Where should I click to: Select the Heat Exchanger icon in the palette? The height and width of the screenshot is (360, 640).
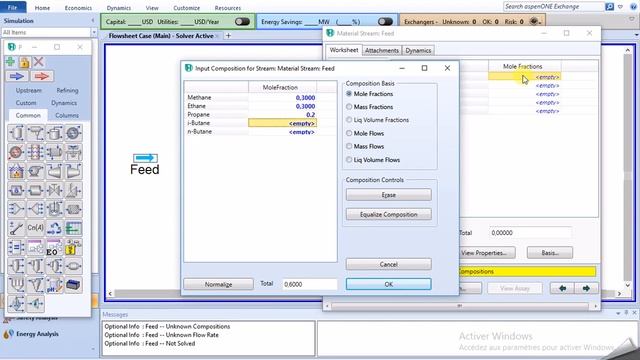pos(54,152)
